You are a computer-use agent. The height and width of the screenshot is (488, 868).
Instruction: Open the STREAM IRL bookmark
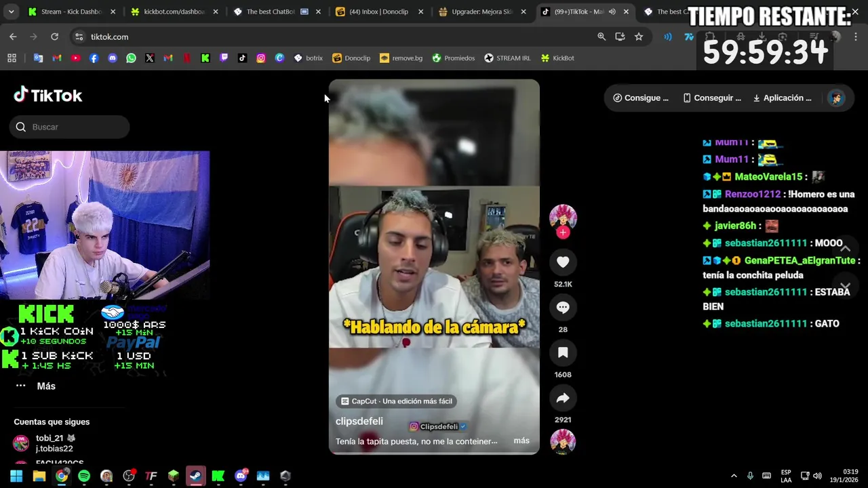(507, 58)
